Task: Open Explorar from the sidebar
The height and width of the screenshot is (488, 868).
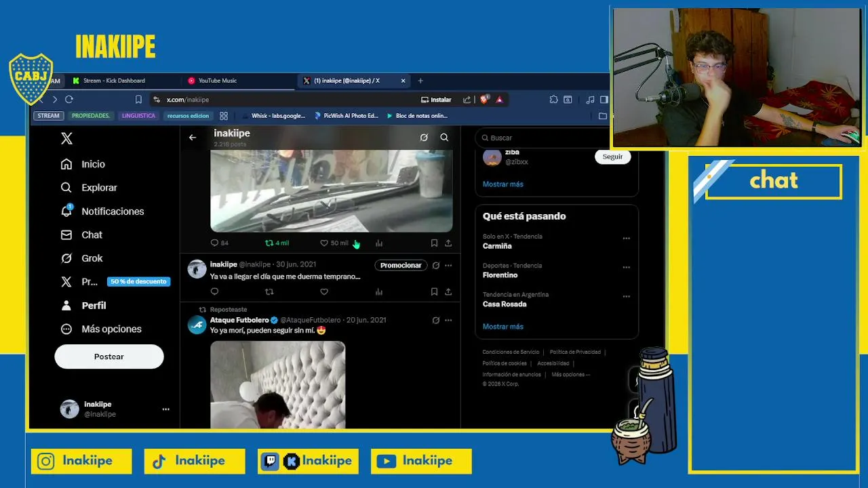Action: pos(89,188)
